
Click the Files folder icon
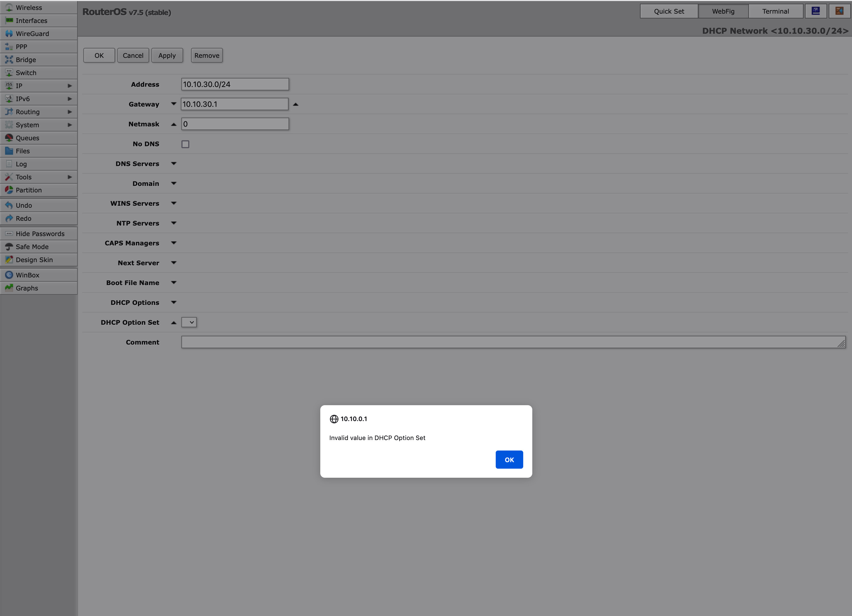point(9,151)
